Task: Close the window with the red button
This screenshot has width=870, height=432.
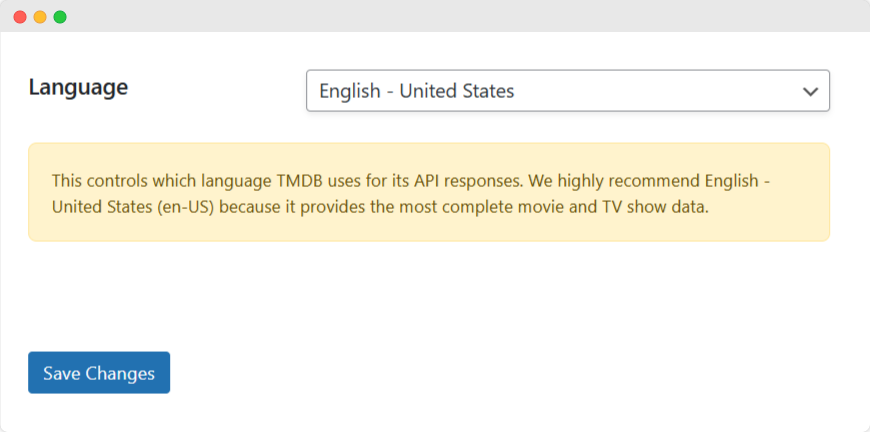Action: 20,17
